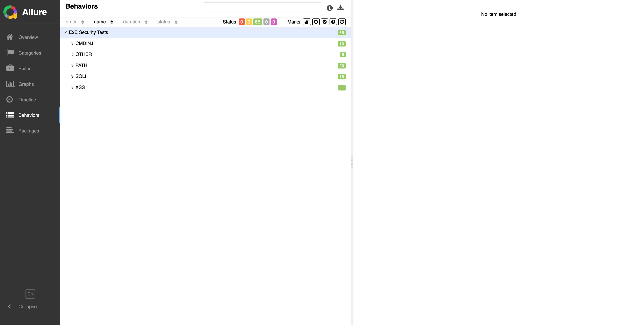Click the behaviors search input field
The image size is (644, 325).
coord(262,8)
